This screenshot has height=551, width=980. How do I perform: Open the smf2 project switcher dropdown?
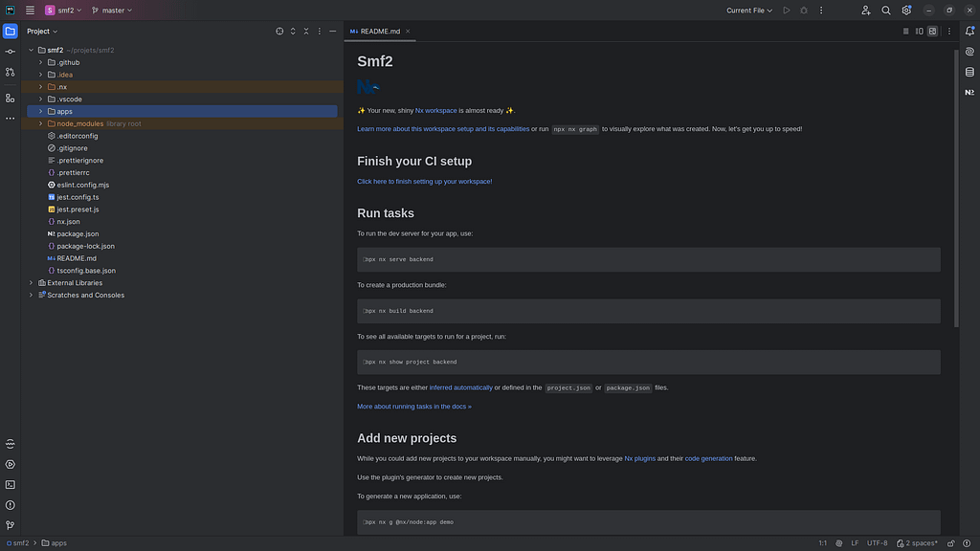click(63, 11)
